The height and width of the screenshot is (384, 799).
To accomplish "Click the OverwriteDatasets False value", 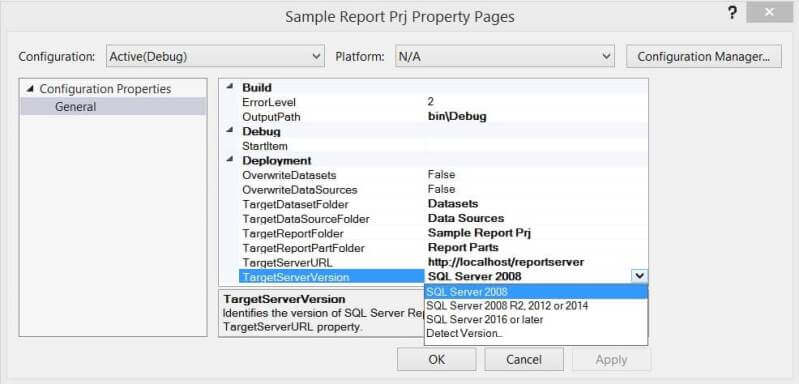I will (x=441, y=175).
